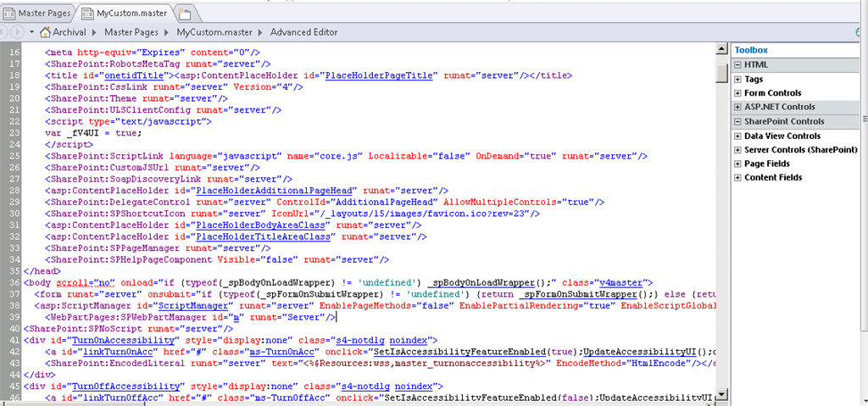The width and height of the screenshot is (868, 406).
Task: Open a new tab with the folder icon
Action: 184,14
